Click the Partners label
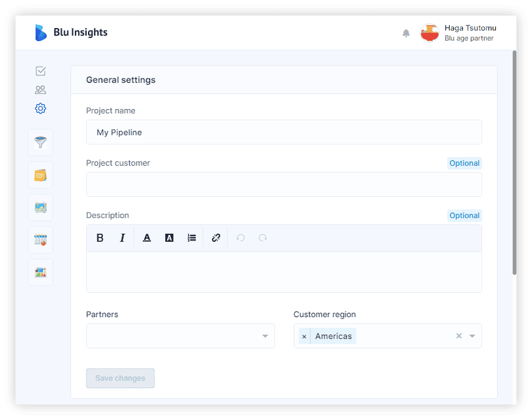532x420 pixels. 102,315
